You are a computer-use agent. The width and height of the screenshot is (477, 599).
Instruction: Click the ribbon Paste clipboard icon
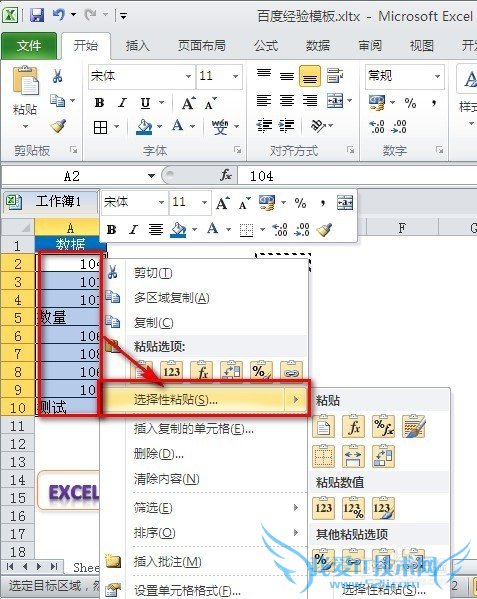point(26,81)
